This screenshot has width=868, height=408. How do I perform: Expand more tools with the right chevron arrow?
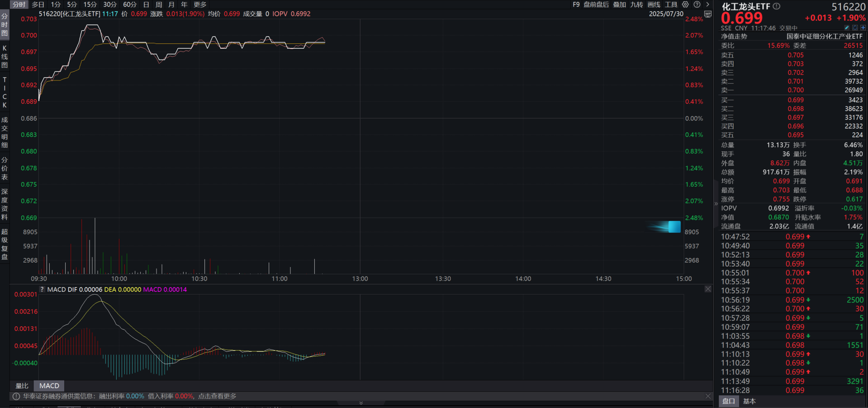(x=707, y=5)
